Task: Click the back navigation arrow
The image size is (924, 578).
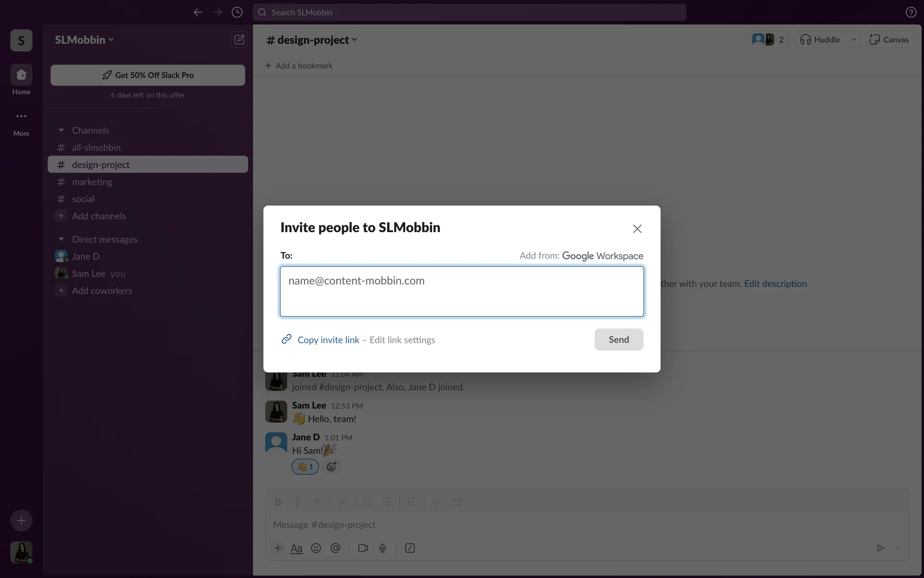Action: coord(198,13)
